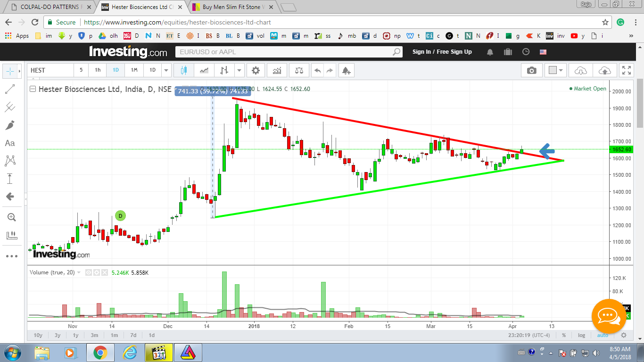Open compare or add symbol scales icon

tap(299, 70)
